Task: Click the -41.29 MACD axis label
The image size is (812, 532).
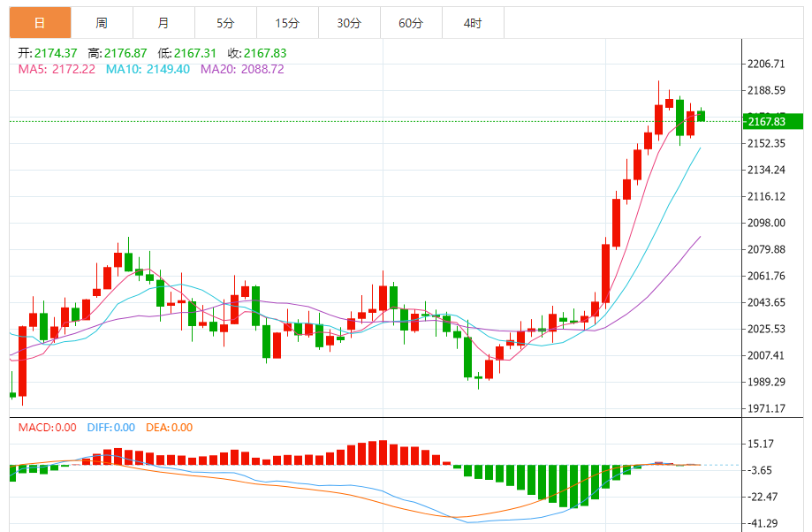Action: (x=763, y=524)
